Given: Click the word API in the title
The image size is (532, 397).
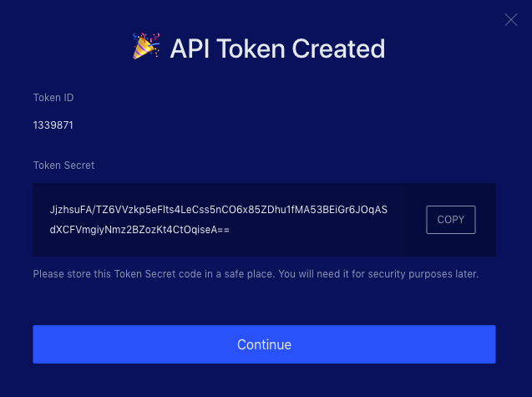Looking at the screenshot, I should coord(190,48).
